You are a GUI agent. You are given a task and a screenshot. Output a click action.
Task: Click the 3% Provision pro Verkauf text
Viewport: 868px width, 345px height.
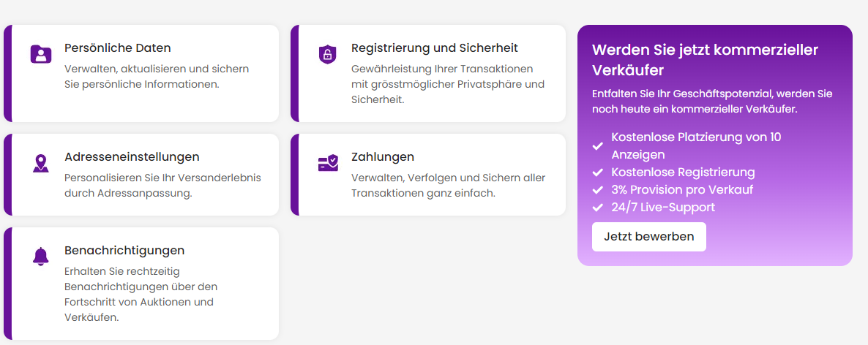pos(682,189)
